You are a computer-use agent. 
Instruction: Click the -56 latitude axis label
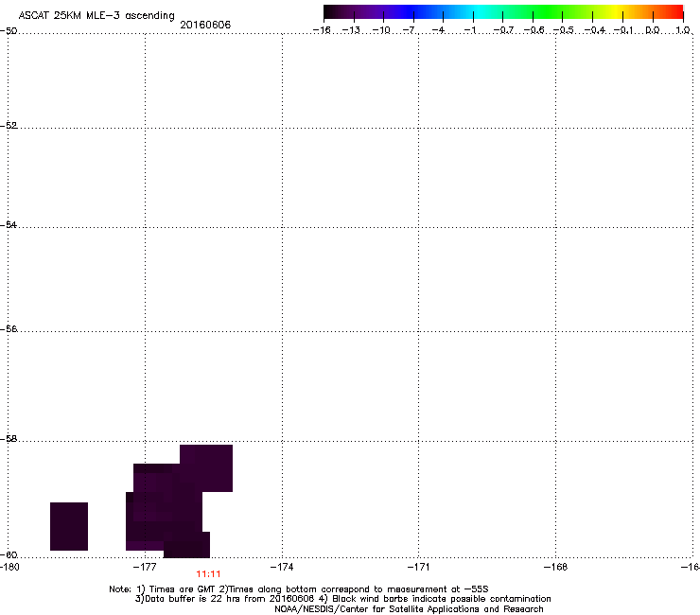pyautogui.click(x=9, y=328)
